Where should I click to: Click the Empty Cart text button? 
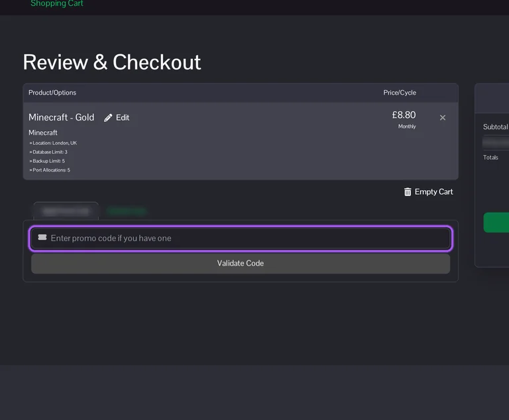(433, 192)
